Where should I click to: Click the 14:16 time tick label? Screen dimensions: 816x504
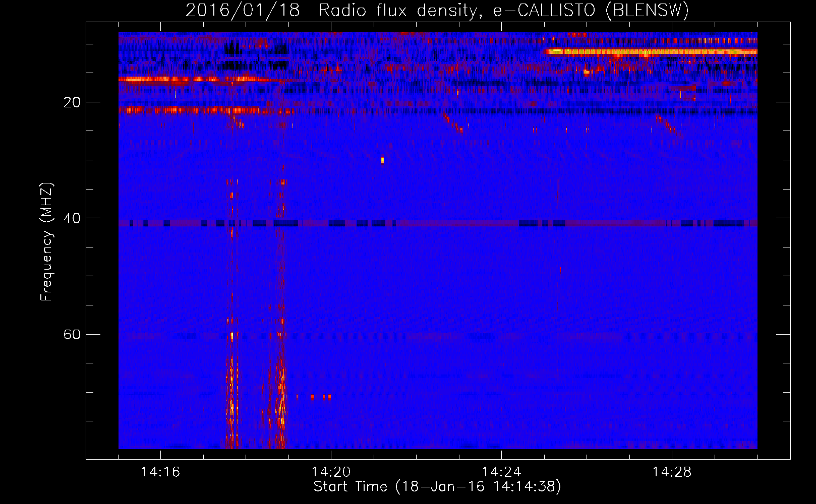160,472
